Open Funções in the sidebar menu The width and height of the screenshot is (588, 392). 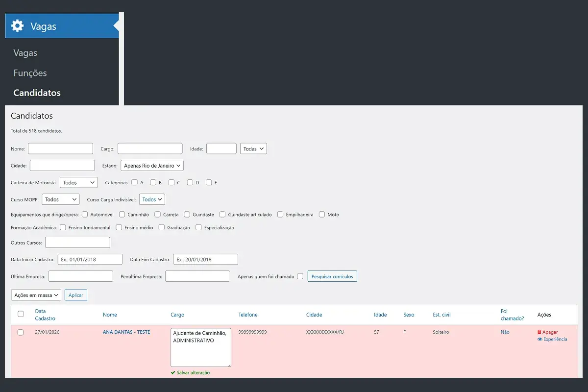pos(30,73)
